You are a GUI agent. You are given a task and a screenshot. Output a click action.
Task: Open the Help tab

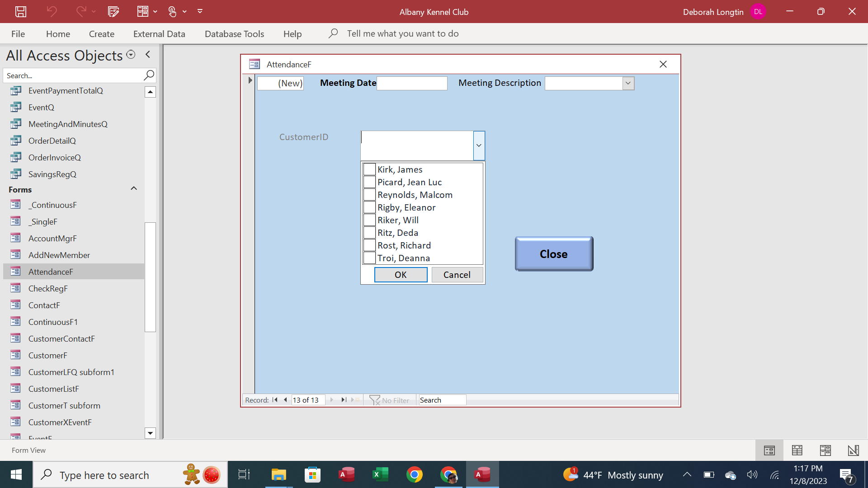292,34
